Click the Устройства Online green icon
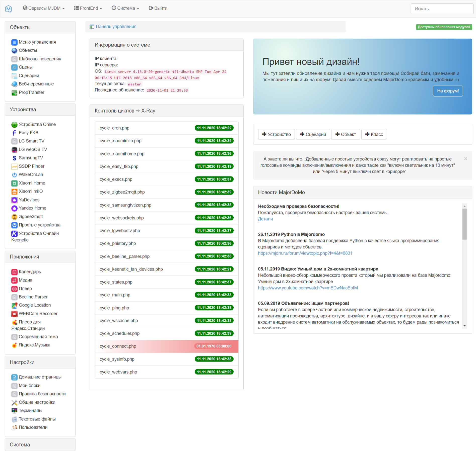 coord(14,125)
